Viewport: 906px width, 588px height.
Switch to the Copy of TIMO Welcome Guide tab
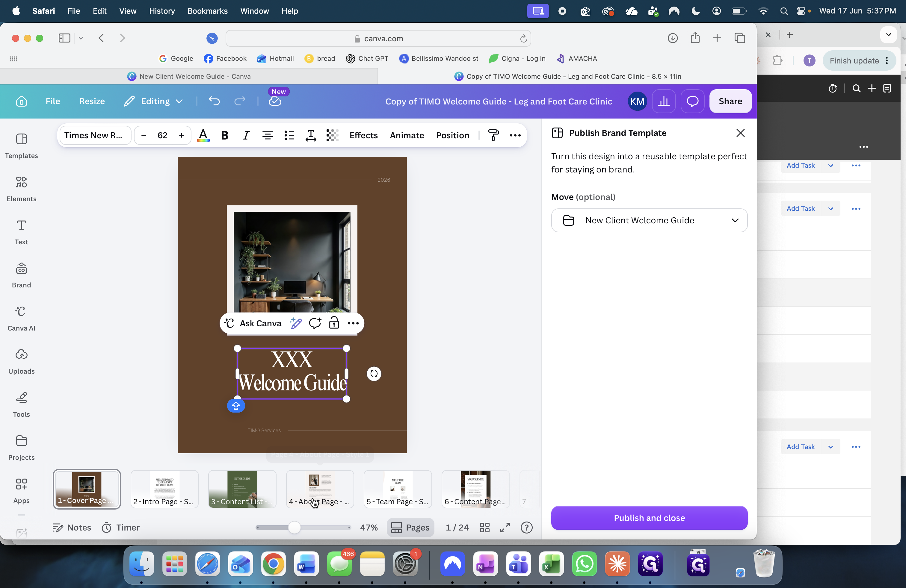point(567,76)
